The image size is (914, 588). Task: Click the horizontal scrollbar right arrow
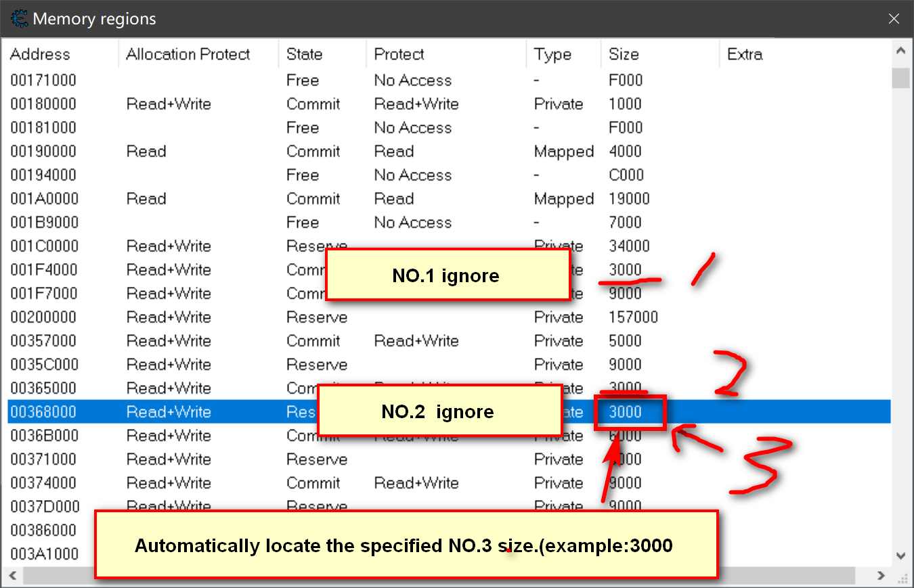click(x=882, y=576)
